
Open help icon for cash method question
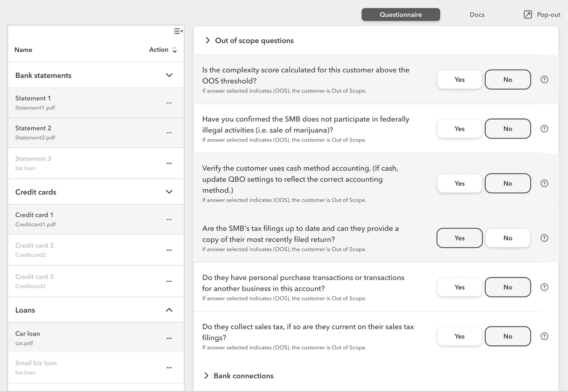[544, 184]
